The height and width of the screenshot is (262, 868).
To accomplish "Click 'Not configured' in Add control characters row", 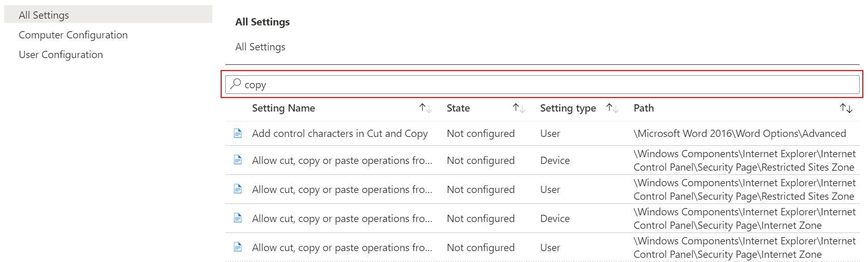I will pos(481,133).
